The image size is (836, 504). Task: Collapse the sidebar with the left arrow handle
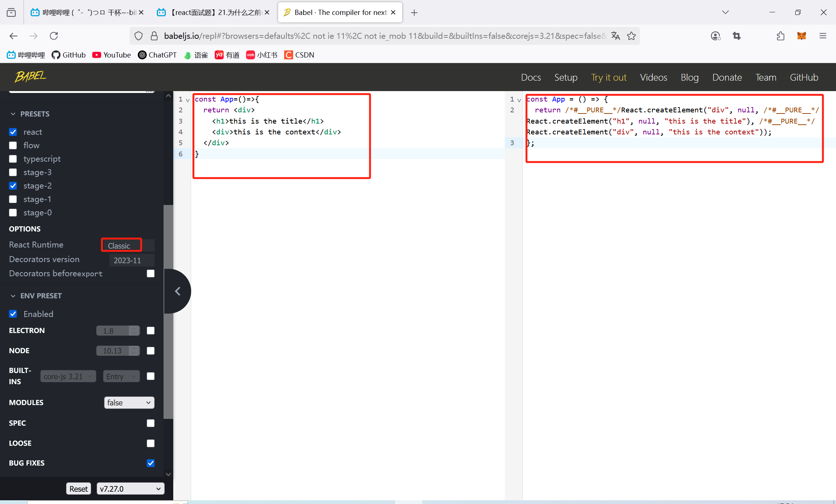pos(178,291)
